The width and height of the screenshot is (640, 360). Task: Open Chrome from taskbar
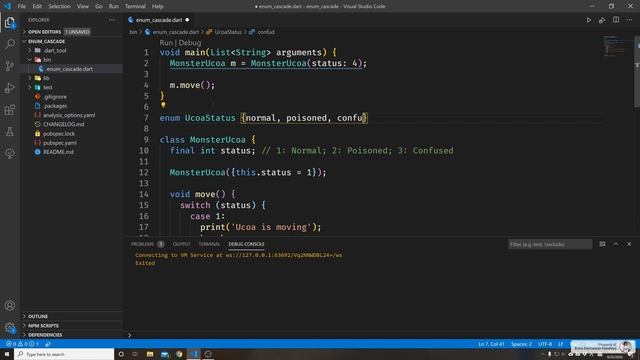[x=179, y=354]
